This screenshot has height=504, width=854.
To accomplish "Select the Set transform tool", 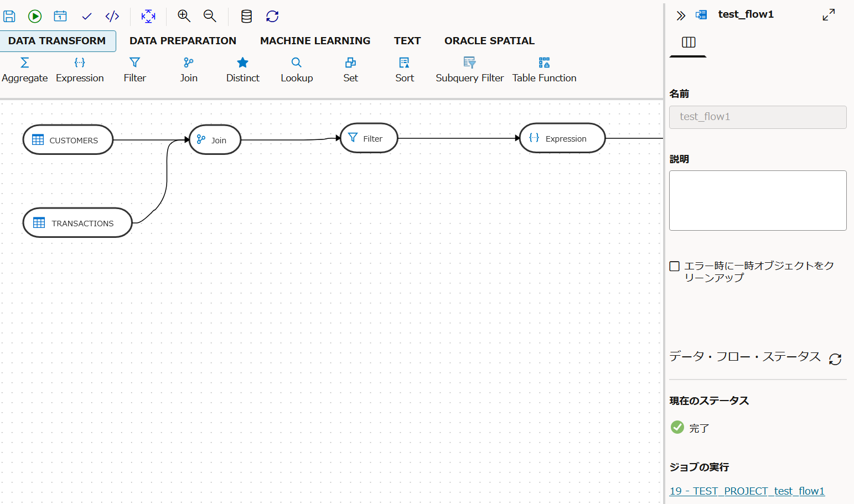I will pyautogui.click(x=350, y=70).
